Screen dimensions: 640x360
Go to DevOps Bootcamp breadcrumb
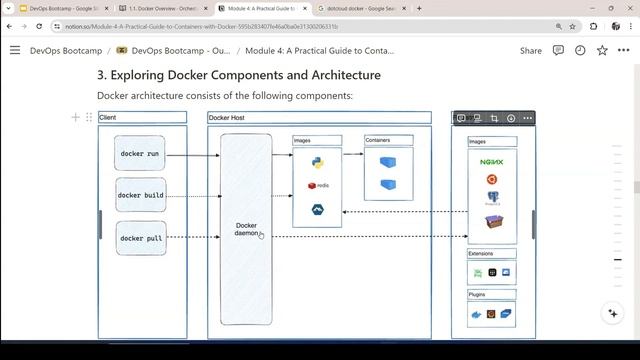pyautogui.click(x=66, y=51)
